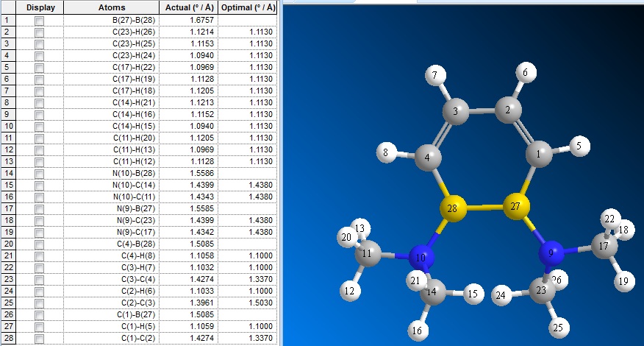Screen dimensions: 644x346
Task: Select the C(11)-H(13) atoms cell
Action: (111, 149)
